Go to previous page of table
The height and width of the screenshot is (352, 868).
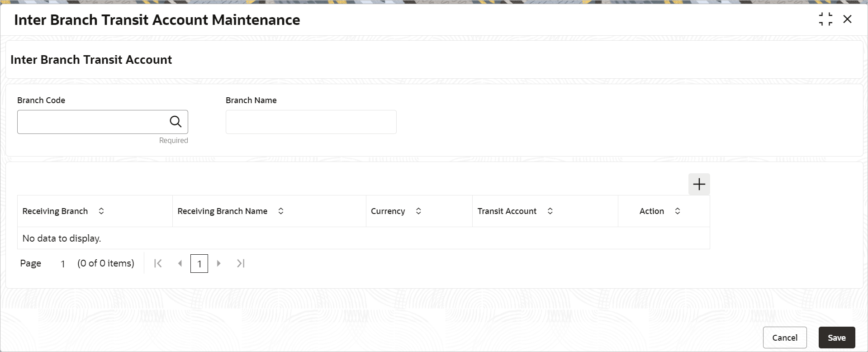click(x=180, y=263)
